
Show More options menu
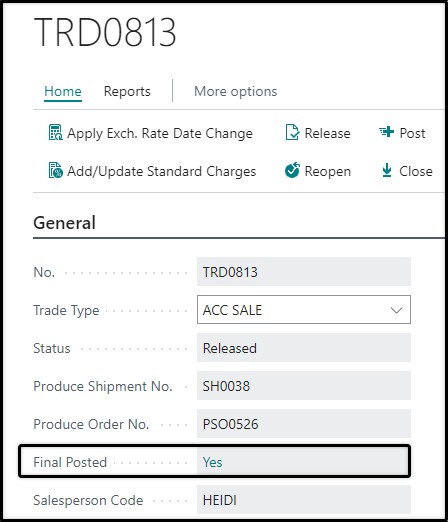click(x=235, y=91)
